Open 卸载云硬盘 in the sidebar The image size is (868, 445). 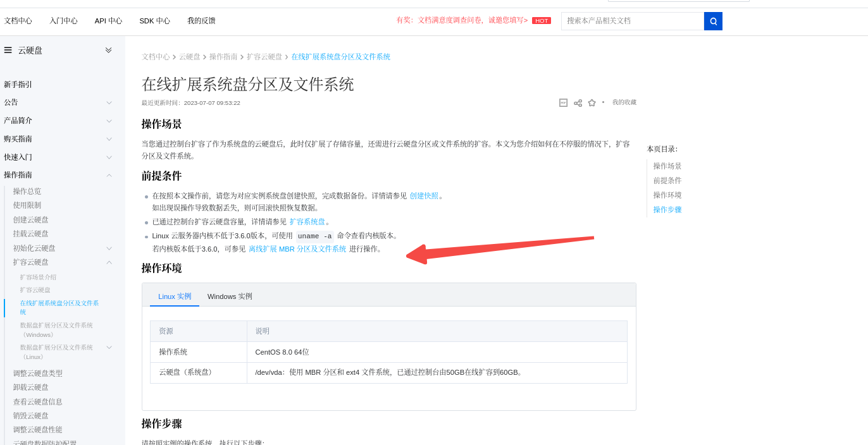(x=31, y=387)
